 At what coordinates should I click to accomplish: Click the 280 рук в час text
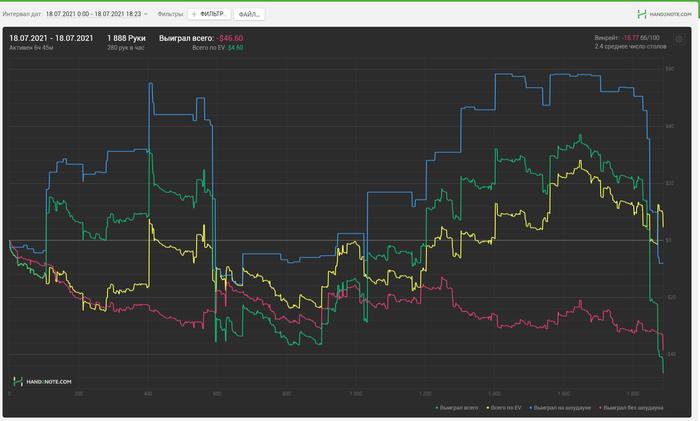coord(125,48)
